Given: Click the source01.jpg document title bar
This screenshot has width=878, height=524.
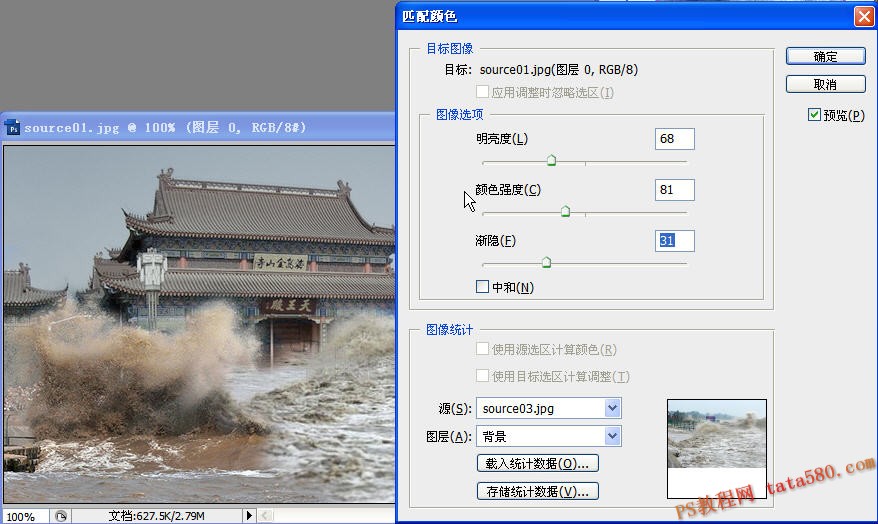Looking at the screenshot, I should pyautogui.click(x=198, y=128).
